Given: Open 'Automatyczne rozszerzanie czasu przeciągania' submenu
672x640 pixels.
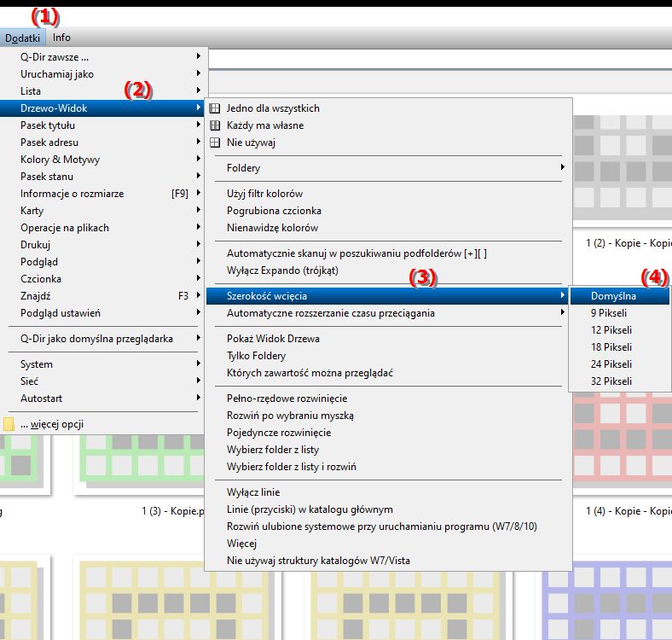Looking at the screenshot, I should (x=389, y=313).
